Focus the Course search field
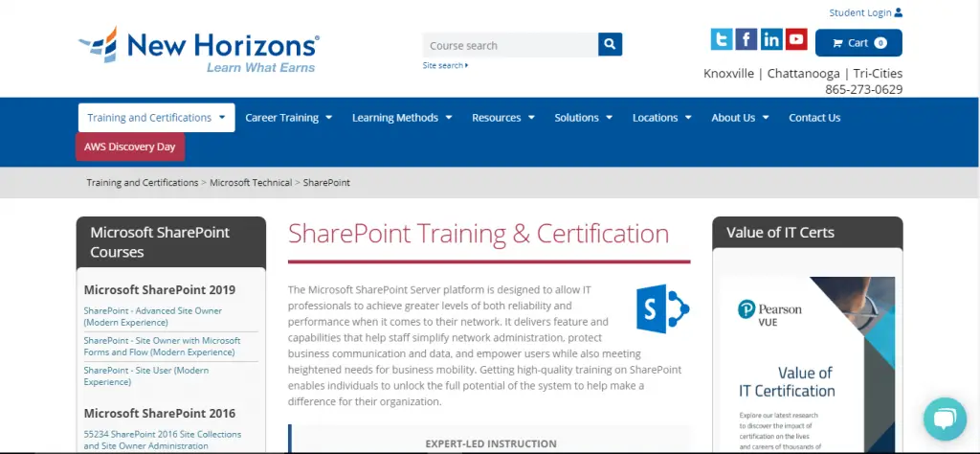 pos(509,45)
